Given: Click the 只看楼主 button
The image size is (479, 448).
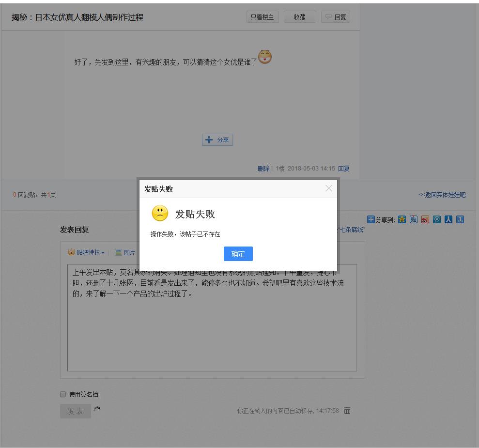Looking at the screenshot, I should (x=263, y=17).
